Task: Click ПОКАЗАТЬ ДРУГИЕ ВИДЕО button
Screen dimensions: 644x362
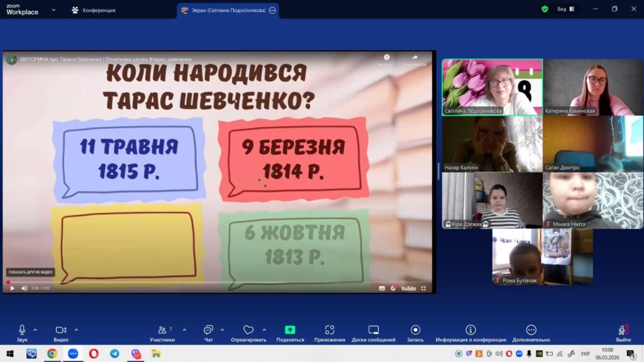Action: (x=30, y=272)
